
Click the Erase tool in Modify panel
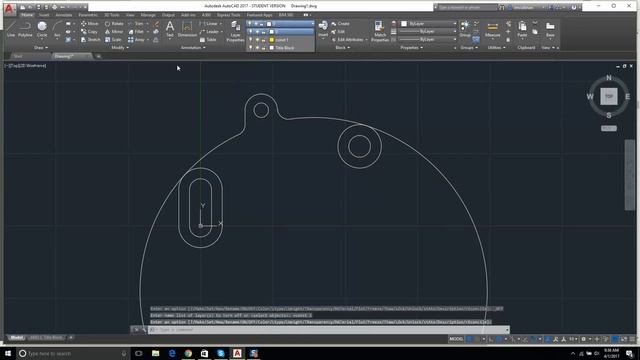156,24
